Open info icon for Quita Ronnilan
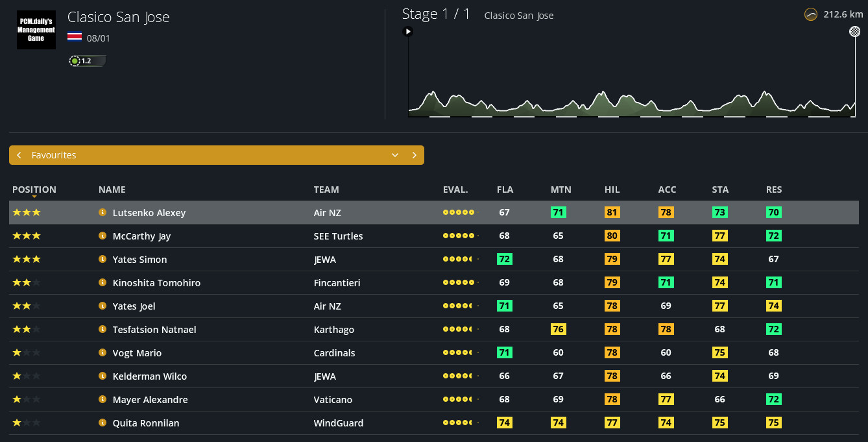The width and height of the screenshot is (868, 442). point(102,423)
